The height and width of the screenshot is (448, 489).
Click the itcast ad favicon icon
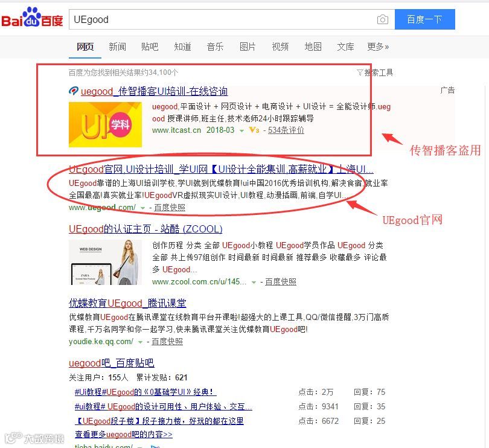pos(73,91)
